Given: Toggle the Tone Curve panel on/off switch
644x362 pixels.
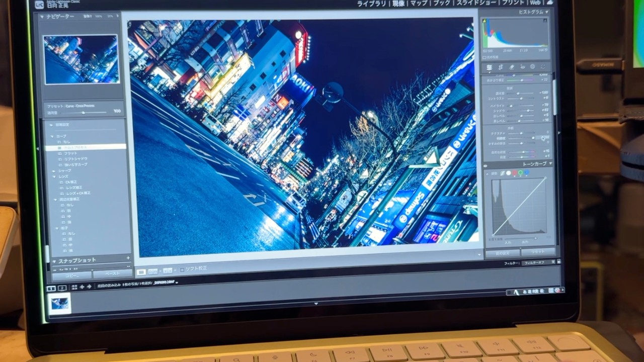Looking at the screenshot, I should click(485, 165).
